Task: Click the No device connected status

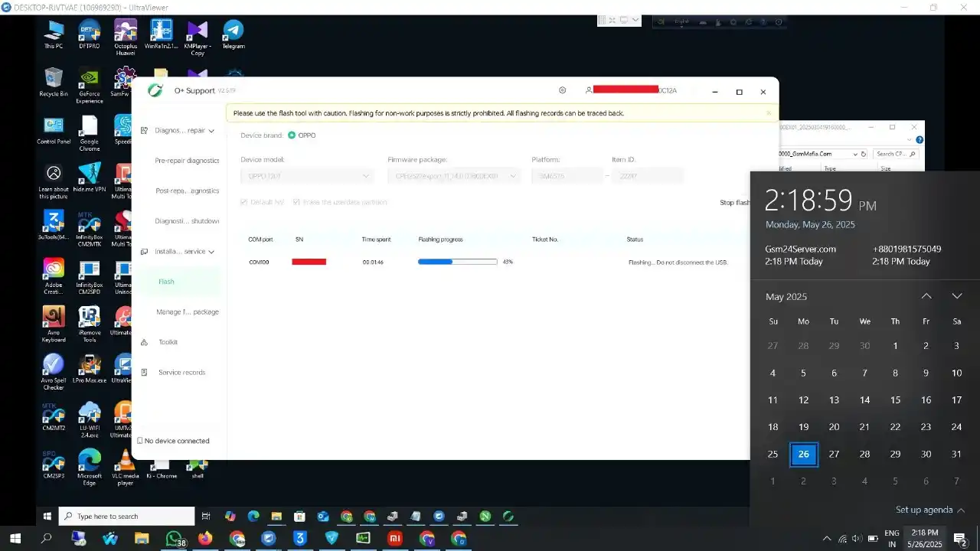Action: coord(173,441)
